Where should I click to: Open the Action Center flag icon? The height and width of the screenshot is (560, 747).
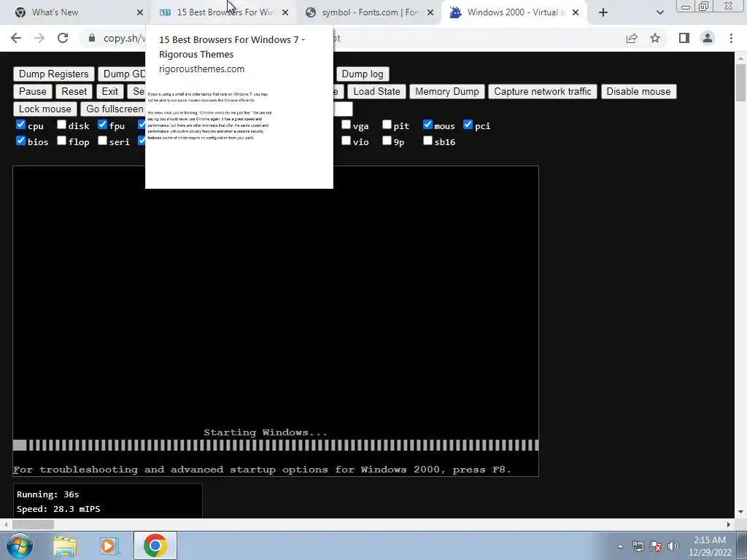pyautogui.click(x=656, y=546)
